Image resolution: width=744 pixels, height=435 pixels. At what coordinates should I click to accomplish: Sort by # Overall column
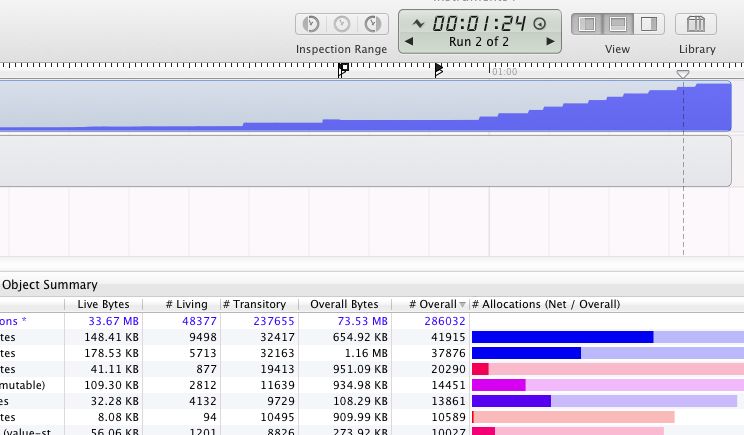pyautogui.click(x=431, y=304)
